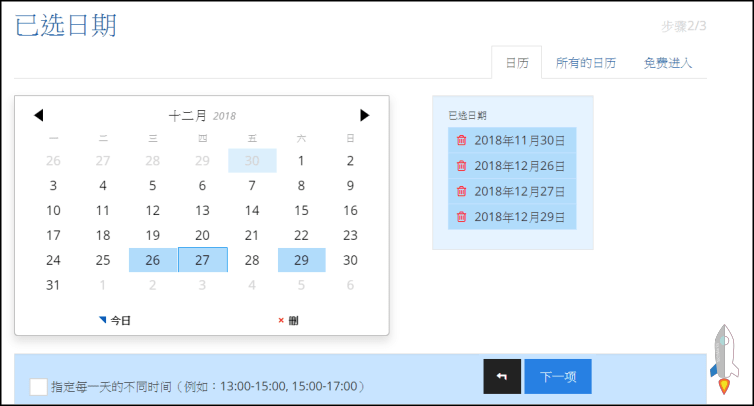754x406 pixels.
Task: Open the 免费进入 tab
Action: pos(668,63)
